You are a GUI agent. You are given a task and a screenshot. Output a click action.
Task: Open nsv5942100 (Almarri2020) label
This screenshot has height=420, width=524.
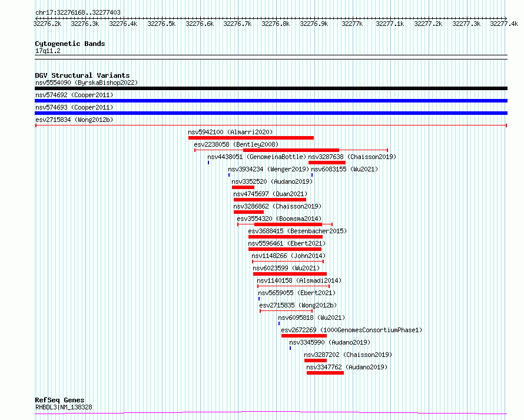230,132
